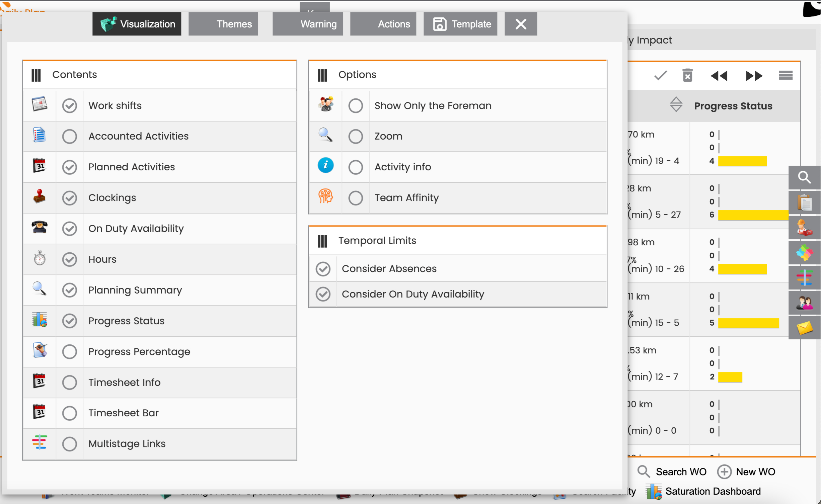The height and width of the screenshot is (504, 821).
Task: Click the Team Affinity brain icon
Action: coord(326,196)
